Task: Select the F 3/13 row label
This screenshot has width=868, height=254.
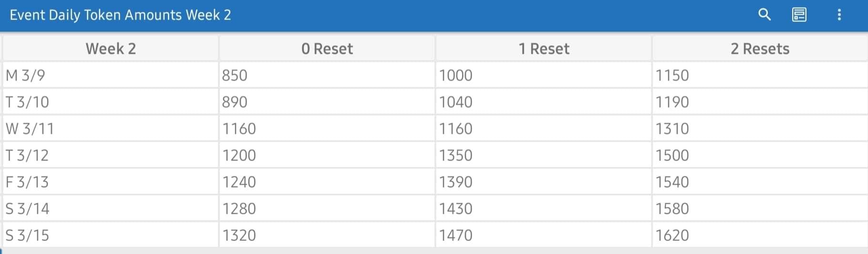Action: point(111,182)
